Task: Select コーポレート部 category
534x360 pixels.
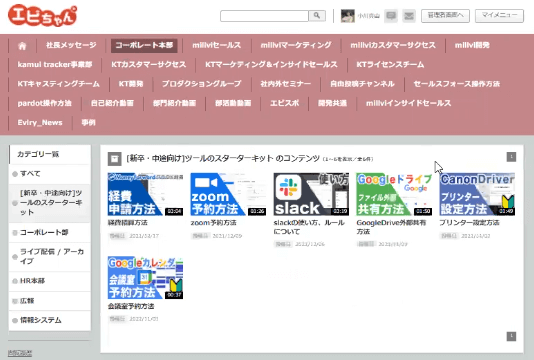Action: (50, 233)
